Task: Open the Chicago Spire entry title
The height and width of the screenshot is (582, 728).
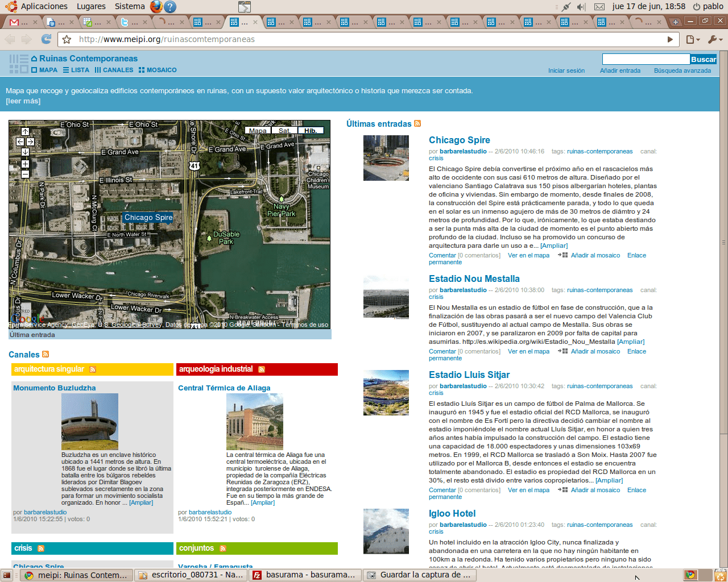Action: point(460,140)
